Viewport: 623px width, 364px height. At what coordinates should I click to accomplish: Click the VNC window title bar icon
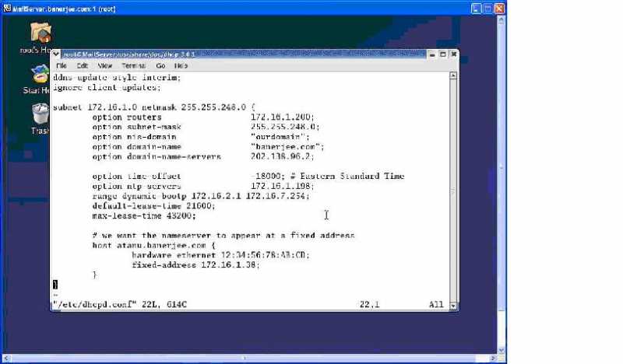click(7, 8)
